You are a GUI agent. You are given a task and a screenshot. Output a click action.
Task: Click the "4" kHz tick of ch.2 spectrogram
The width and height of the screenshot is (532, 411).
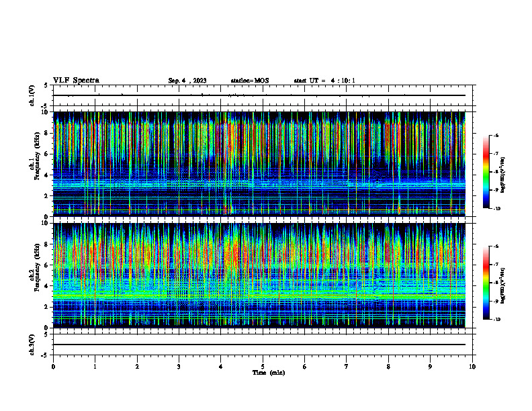pos(47,286)
